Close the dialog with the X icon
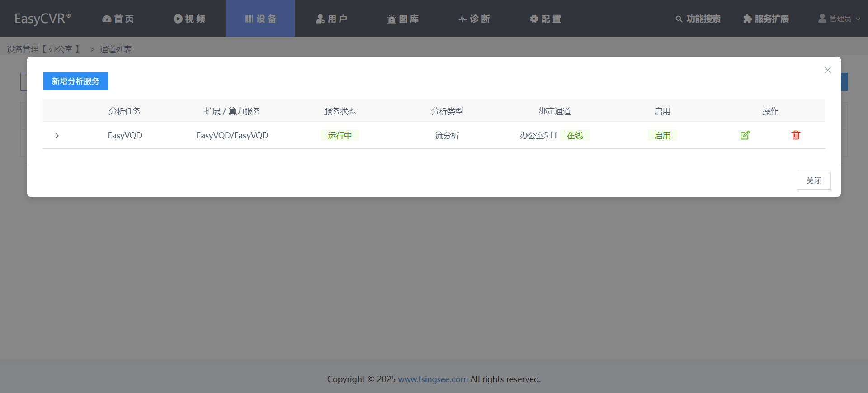868x393 pixels. click(x=827, y=70)
